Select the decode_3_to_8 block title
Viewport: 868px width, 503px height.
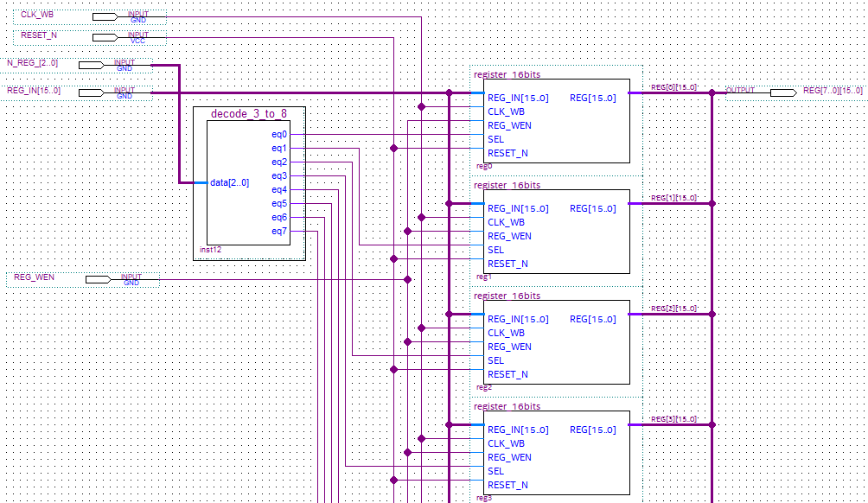click(249, 113)
